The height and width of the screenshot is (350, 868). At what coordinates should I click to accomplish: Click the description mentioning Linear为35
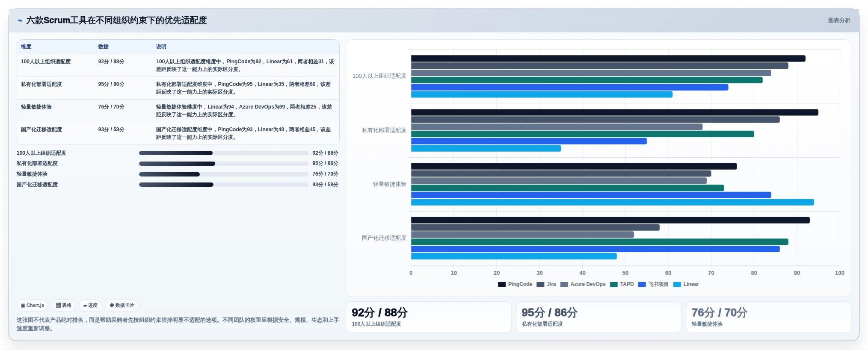click(244, 88)
